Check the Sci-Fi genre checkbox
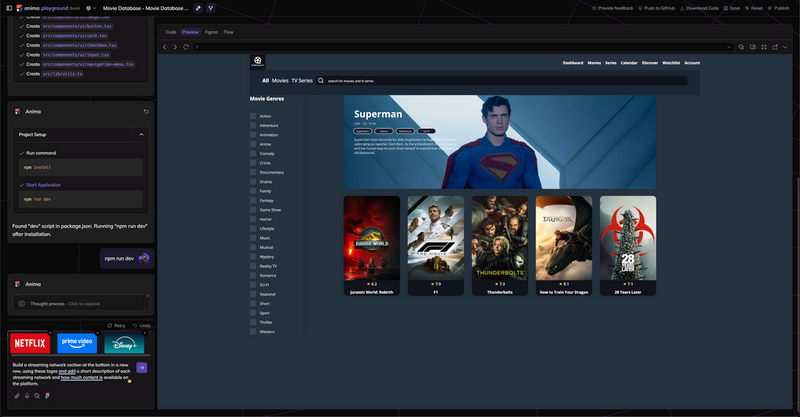Image resolution: width=800 pixels, height=417 pixels. (x=253, y=285)
